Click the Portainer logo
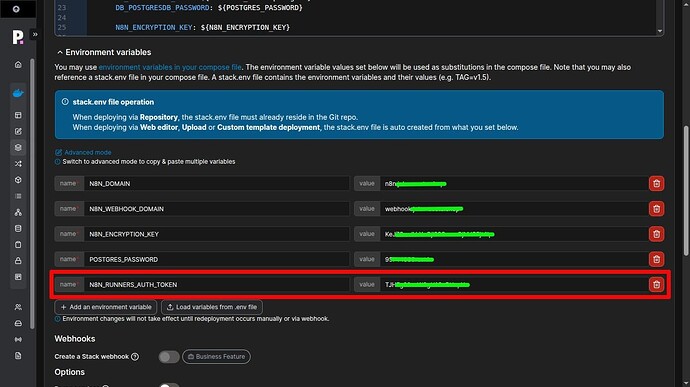Image resolution: width=690 pixels, height=387 pixels. pos(18,37)
